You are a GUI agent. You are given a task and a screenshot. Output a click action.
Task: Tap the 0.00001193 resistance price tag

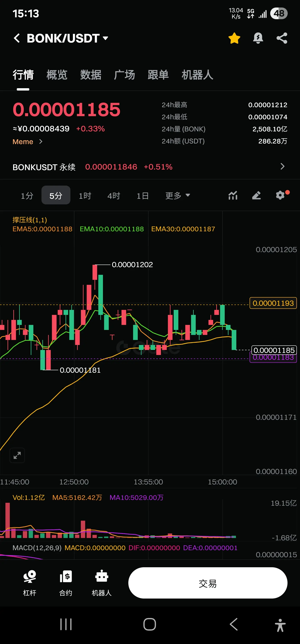pos(273,303)
